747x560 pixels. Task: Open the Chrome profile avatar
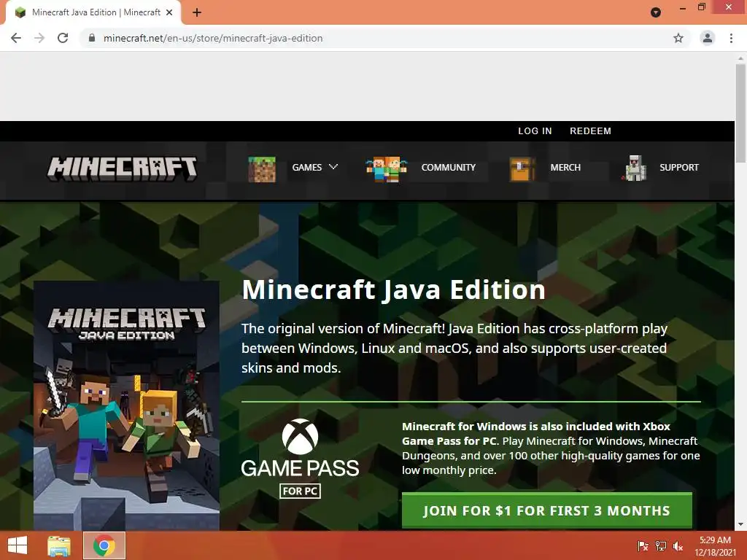click(708, 38)
